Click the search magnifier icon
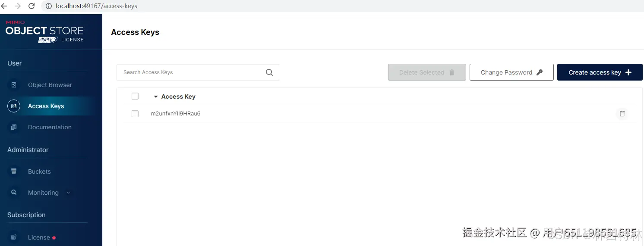Viewport: 644px width, 246px height. coord(269,72)
